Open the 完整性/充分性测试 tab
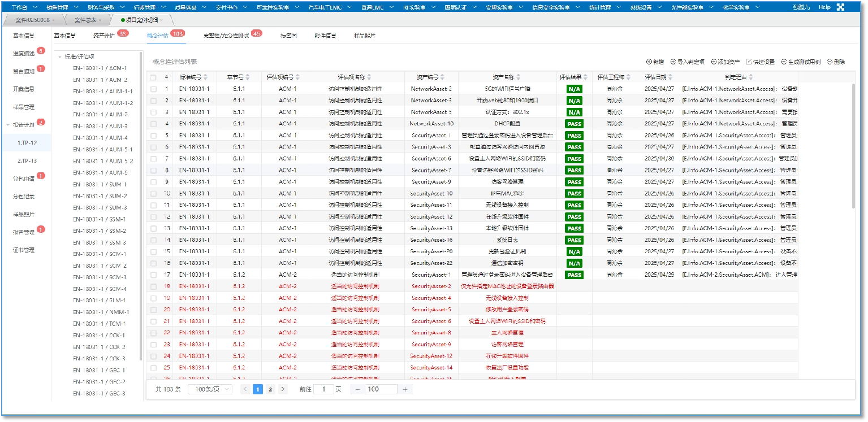The image size is (868, 422). coord(226,36)
